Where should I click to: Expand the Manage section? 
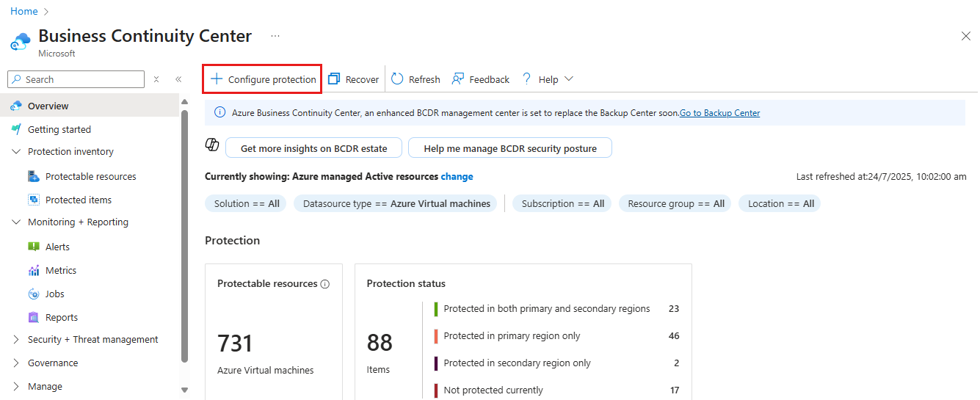pyautogui.click(x=16, y=387)
